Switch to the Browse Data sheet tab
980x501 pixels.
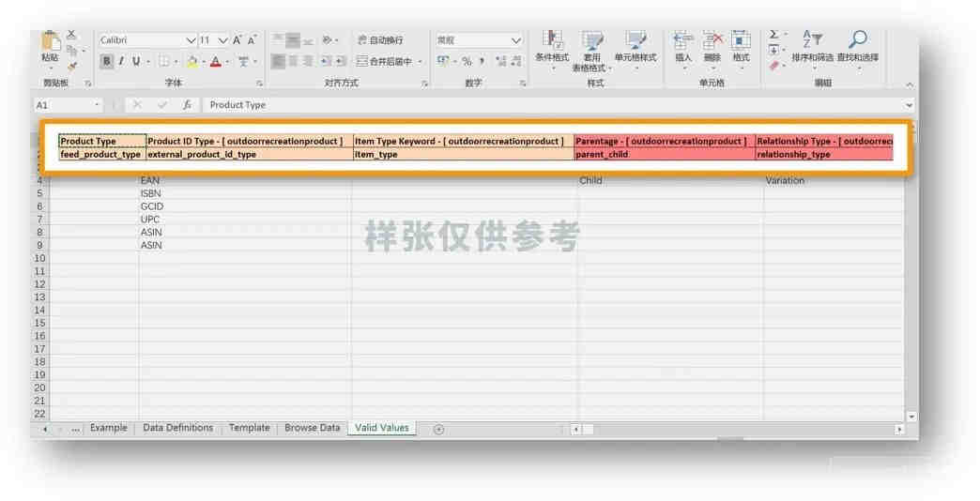point(312,428)
